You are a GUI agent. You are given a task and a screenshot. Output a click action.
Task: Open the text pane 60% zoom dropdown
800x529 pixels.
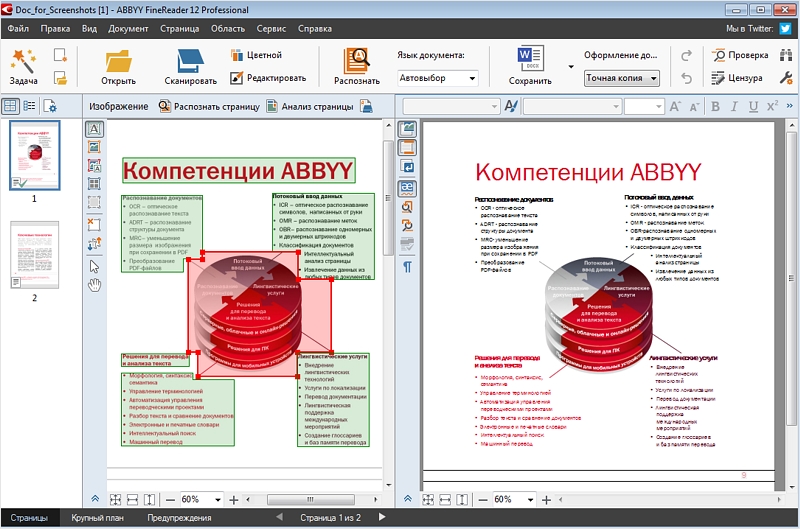click(531, 500)
